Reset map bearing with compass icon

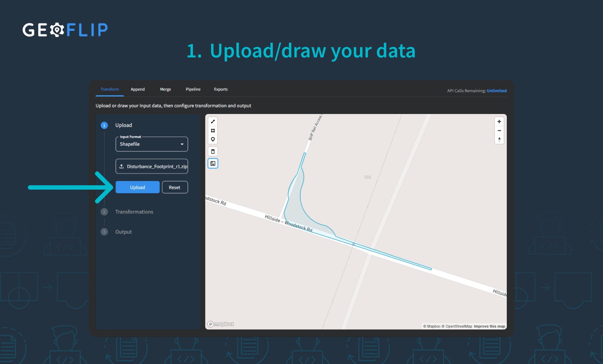coord(499,140)
